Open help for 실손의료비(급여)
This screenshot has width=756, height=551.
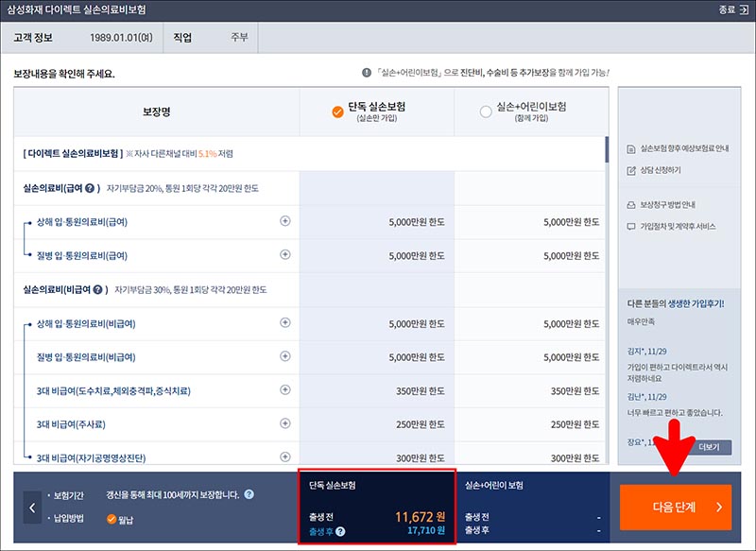coord(90,188)
